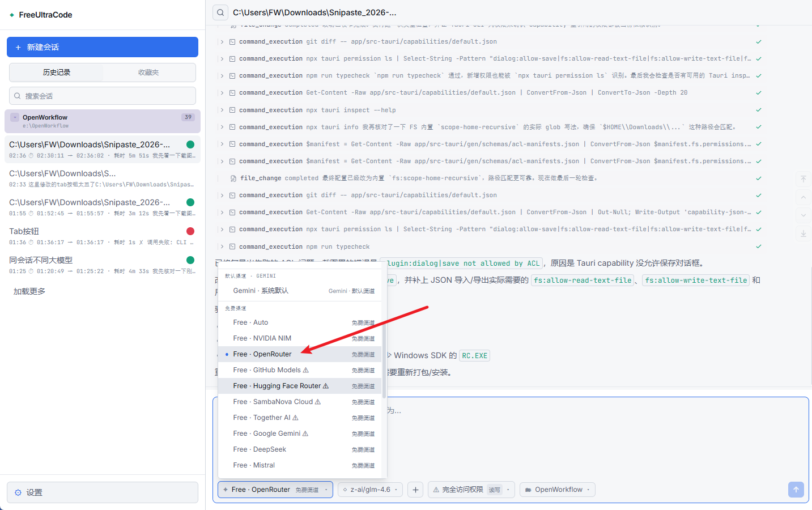Viewport: 812px width, 510px height.
Task: Switch to the 历史记录 tab
Action: (x=57, y=73)
